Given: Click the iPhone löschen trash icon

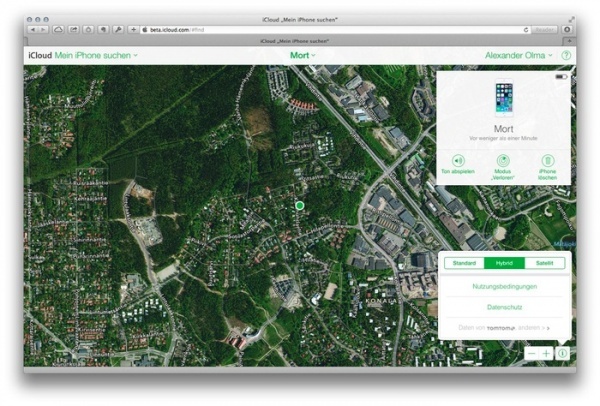Looking at the screenshot, I should [x=548, y=161].
